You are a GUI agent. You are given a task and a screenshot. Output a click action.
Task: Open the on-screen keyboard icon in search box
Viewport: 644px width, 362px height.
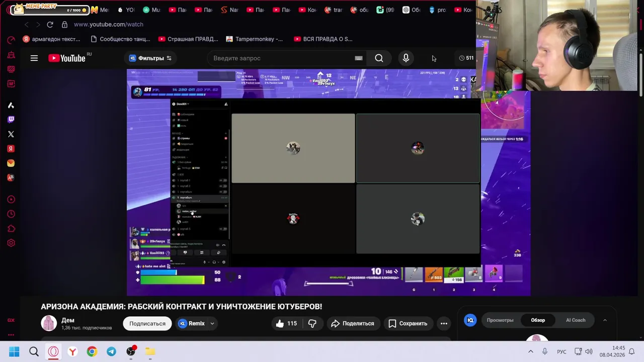point(359,58)
